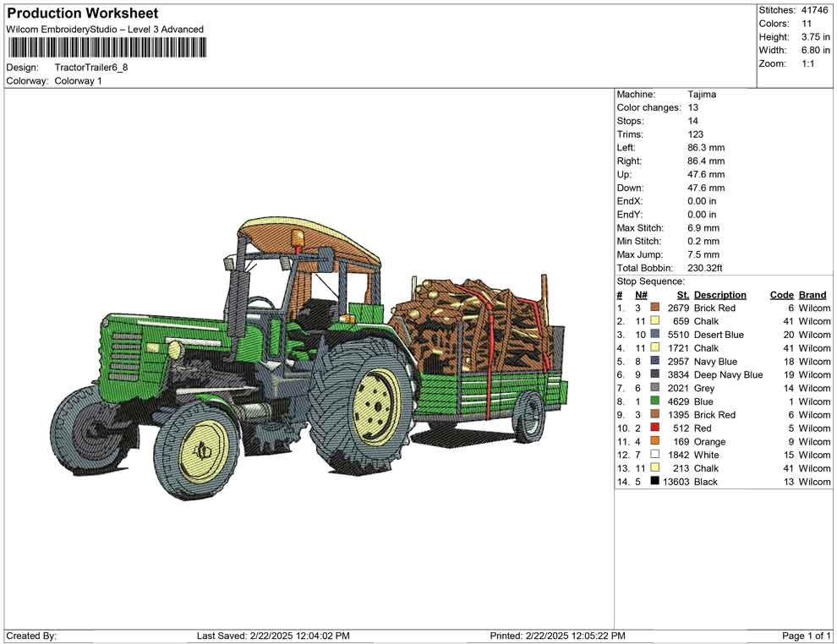Select the Deep Navy Blue swatch in row 6
Image resolution: width=837 pixels, height=644 pixels.
[654, 374]
